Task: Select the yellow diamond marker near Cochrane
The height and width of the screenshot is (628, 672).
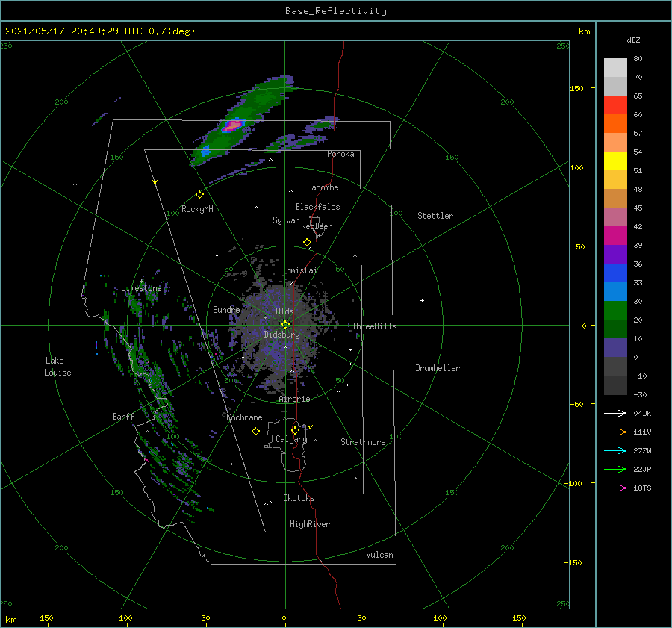Action: pyautogui.click(x=255, y=432)
